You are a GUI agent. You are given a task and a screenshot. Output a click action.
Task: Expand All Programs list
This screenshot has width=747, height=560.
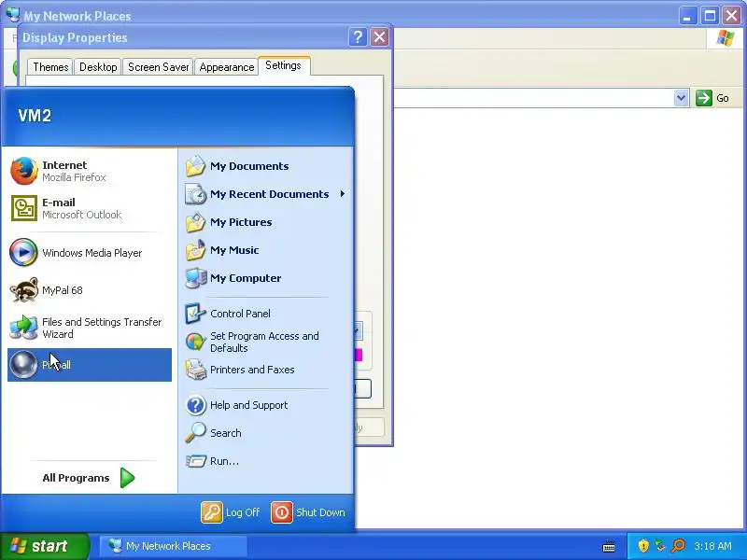89,478
